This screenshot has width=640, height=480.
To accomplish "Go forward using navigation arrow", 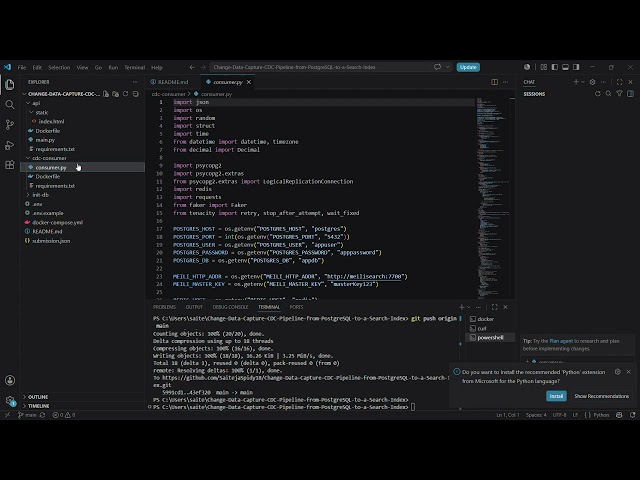I will click(203, 67).
